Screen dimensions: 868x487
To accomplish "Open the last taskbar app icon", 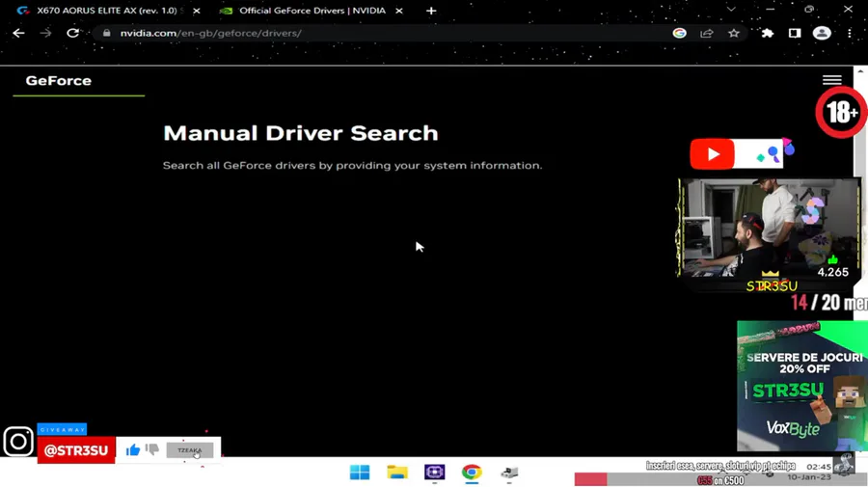I will pyautogui.click(x=509, y=473).
